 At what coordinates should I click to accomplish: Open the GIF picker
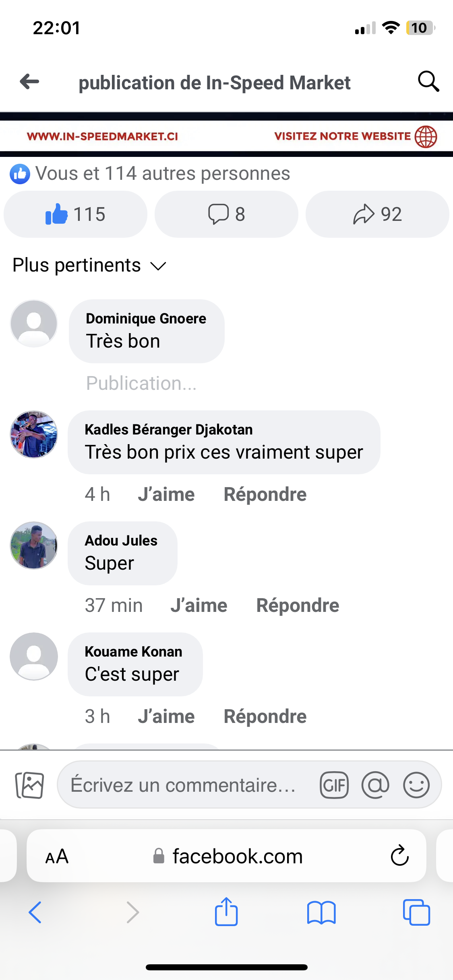(334, 785)
